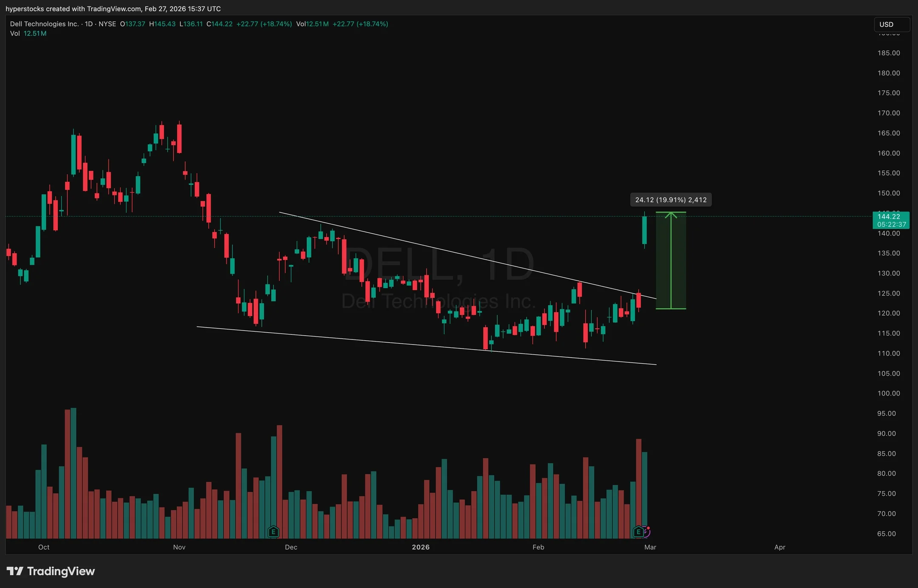Click the Oct label on time axis
Screen dimensions: 918x588
[x=44, y=547]
